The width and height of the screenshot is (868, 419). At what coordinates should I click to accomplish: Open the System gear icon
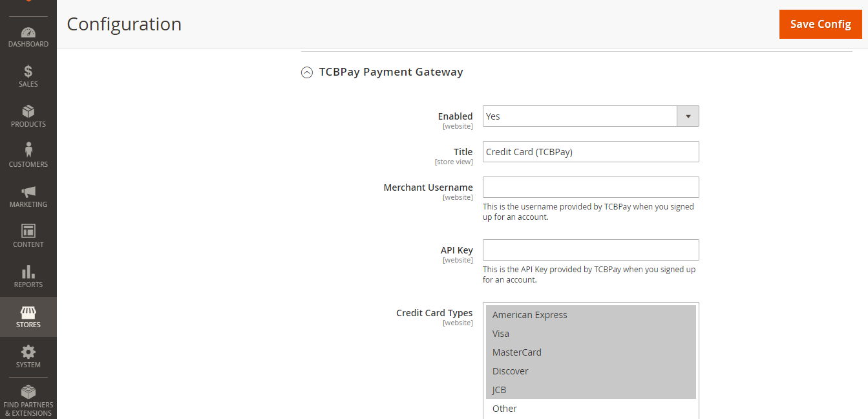[x=28, y=352]
